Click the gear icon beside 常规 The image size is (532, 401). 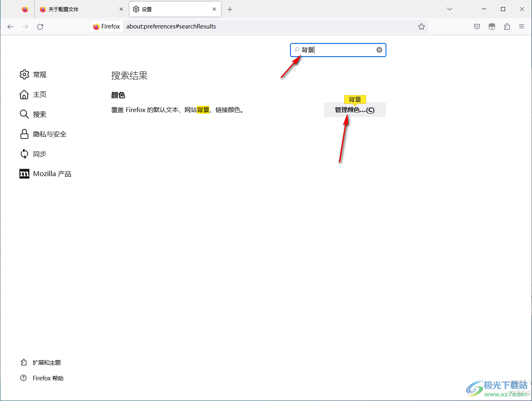24,74
